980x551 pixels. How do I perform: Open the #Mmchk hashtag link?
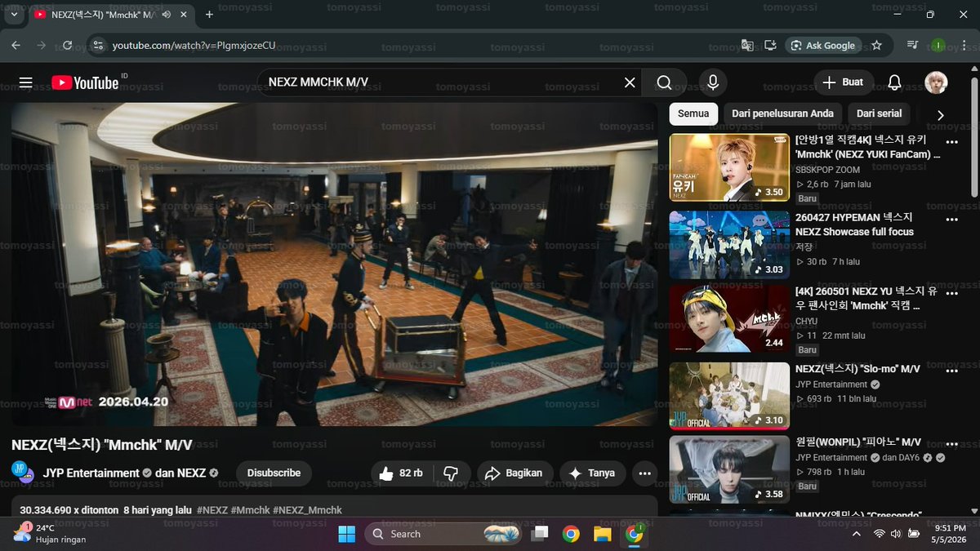pos(250,510)
